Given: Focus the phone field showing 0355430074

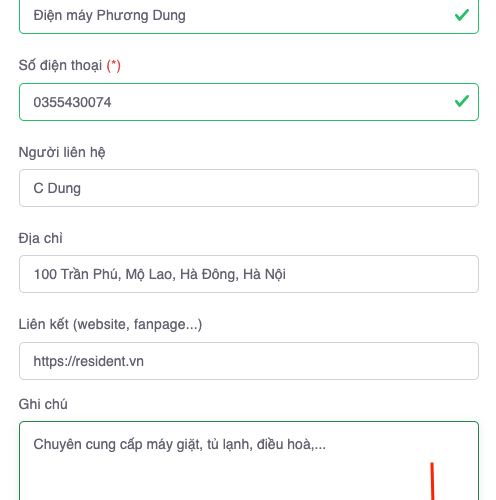Looking at the screenshot, I should 249,102.
